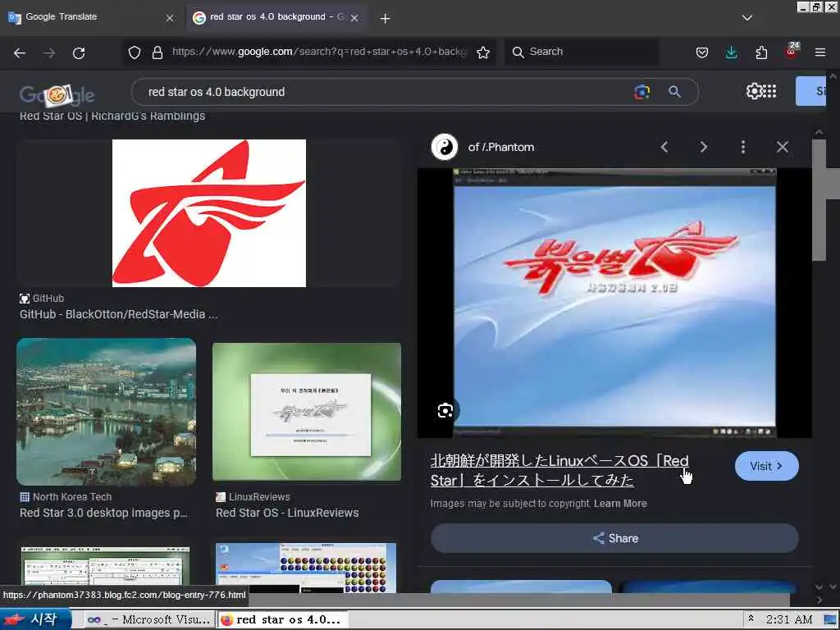The image size is (840, 630).
Task: Click the Pyongyang night city thumbnail
Action: pos(106,412)
